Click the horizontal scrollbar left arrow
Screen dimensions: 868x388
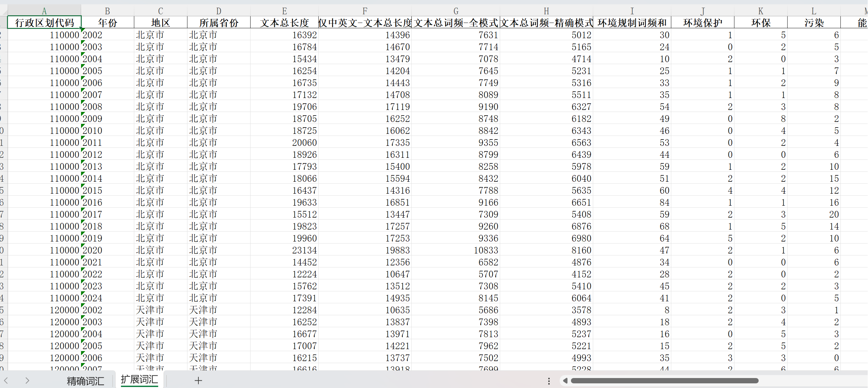point(565,381)
